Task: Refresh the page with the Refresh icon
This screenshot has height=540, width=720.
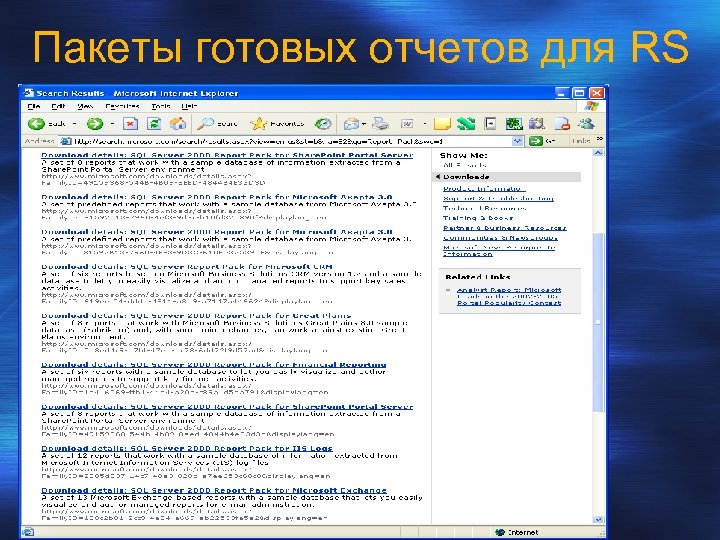Action: [154, 124]
